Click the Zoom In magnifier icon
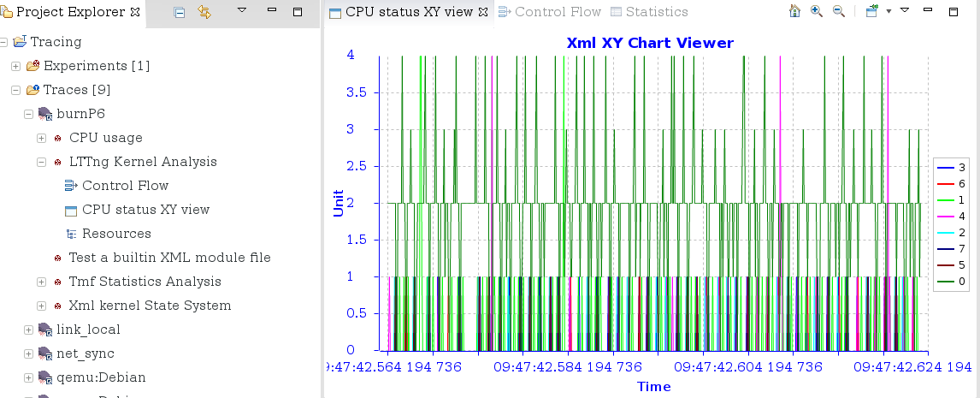This screenshot has width=980, height=398. click(817, 11)
